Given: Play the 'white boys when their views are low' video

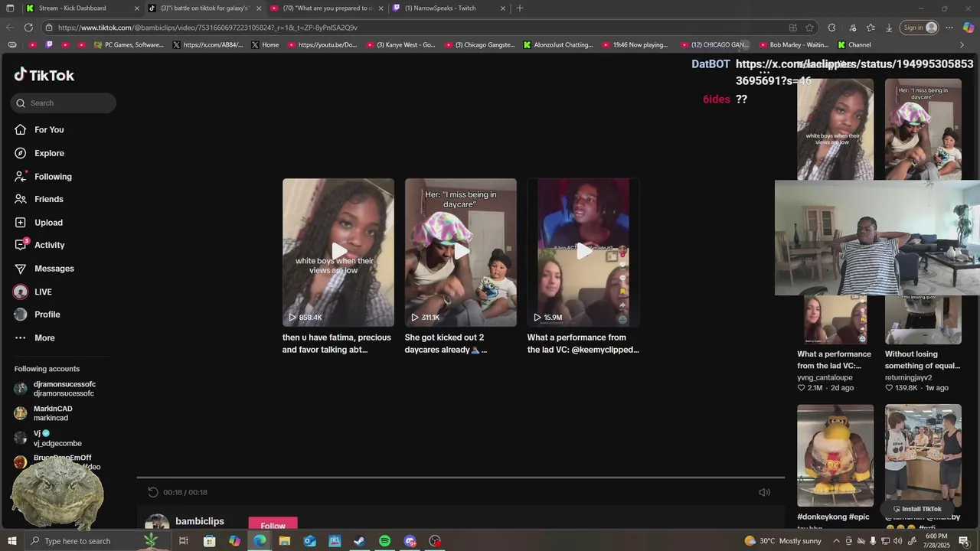Looking at the screenshot, I should click(338, 253).
